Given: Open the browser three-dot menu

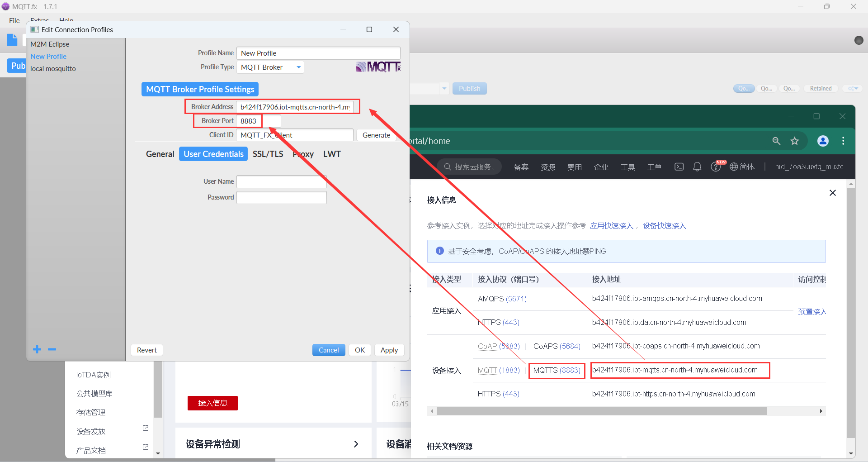Looking at the screenshot, I should pos(843,141).
